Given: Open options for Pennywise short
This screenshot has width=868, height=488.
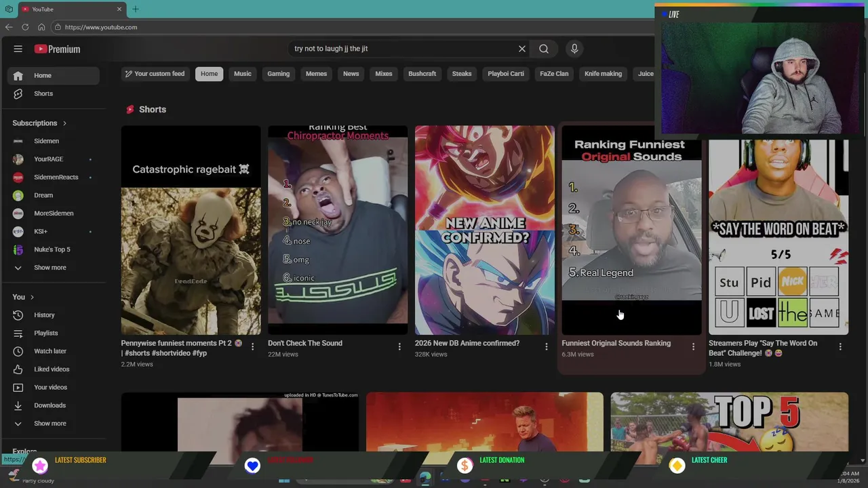Looking at the screenshot, I should pyautogui.click(x=252, y=346).
